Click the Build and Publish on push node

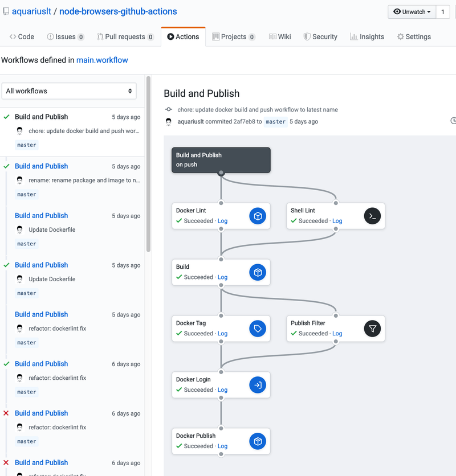[x=221, y=160]
